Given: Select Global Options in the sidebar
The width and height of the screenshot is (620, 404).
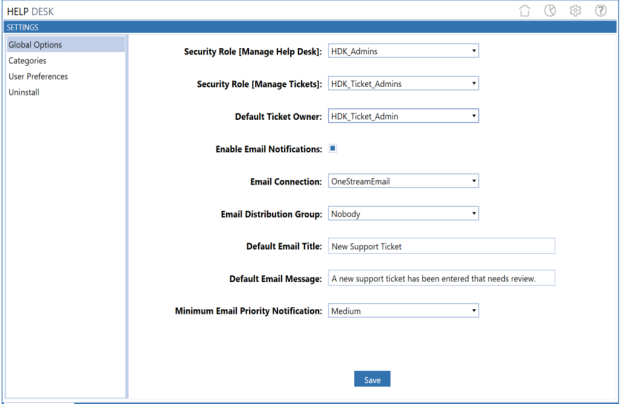Looking at the screenshot, I should pyautogui.click(x=35, y=45).
